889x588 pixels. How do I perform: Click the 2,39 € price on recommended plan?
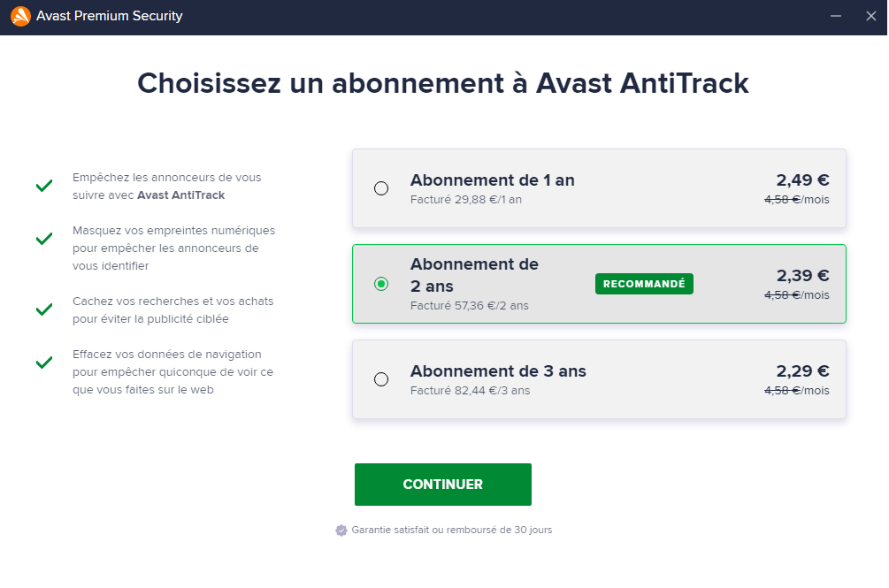pyautogui.click(x=802, y=276)
